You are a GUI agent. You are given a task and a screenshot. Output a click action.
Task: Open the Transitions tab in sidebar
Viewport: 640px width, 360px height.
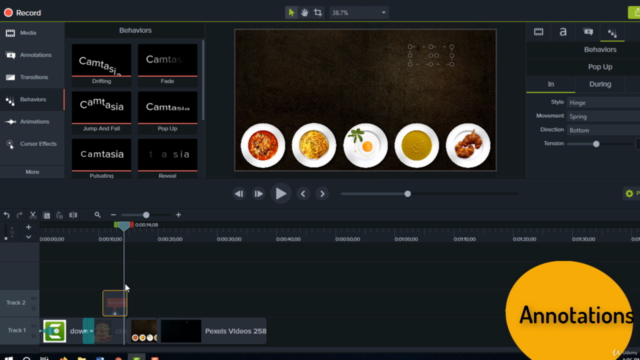coord(32,77)
